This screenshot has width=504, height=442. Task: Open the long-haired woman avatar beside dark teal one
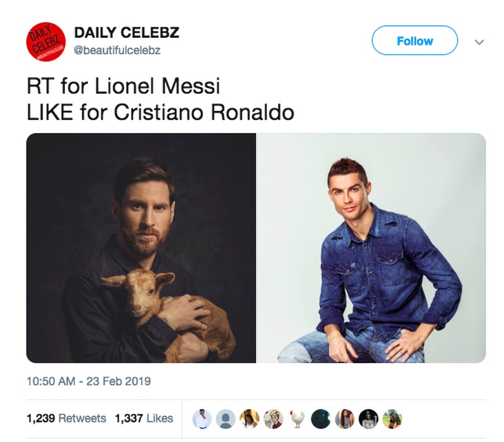(345, 419)
